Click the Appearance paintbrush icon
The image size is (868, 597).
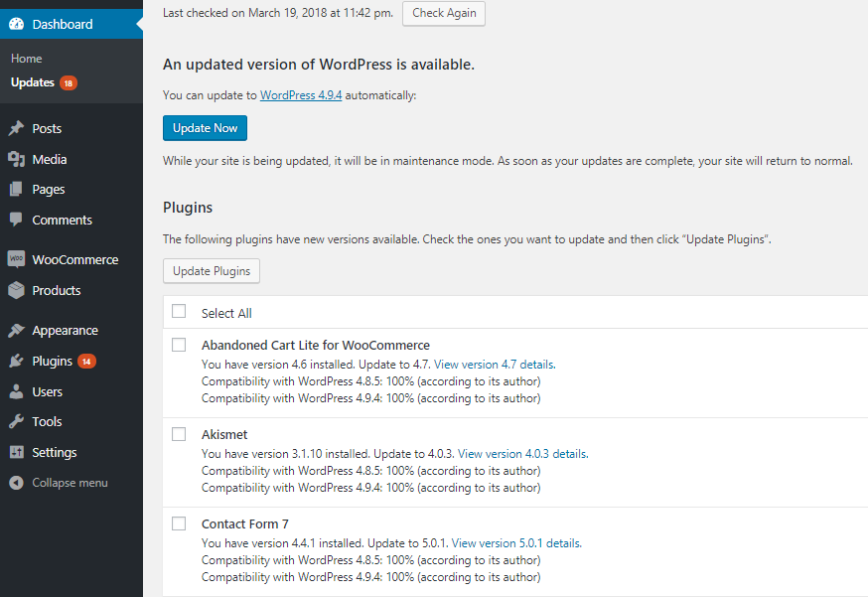(x=16, y=331)
